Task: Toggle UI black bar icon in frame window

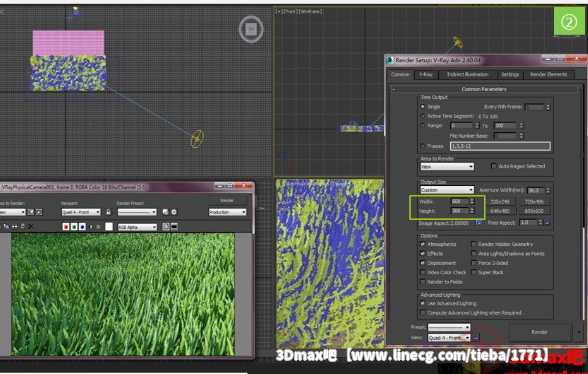Action: (174, 227)
